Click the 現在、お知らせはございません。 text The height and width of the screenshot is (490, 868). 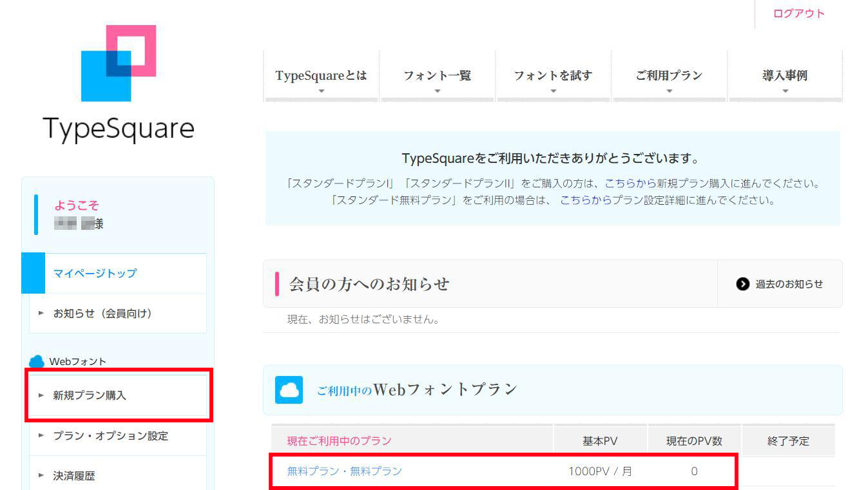pos(363,319)
